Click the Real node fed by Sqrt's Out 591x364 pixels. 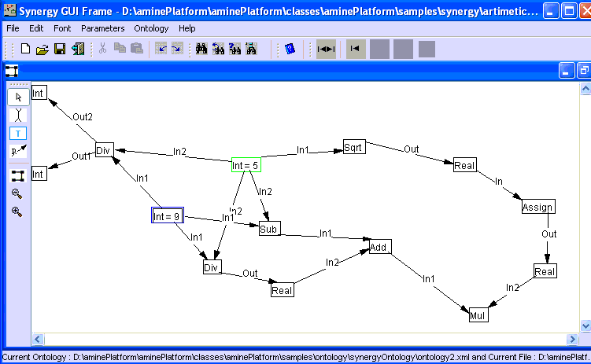click(x=465, y=165)
